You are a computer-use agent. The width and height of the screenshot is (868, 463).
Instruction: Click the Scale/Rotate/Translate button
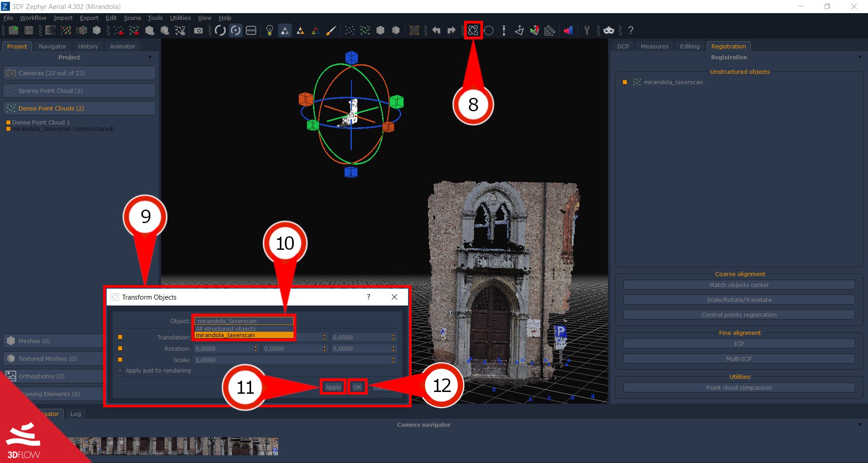[x=739, y=300]
